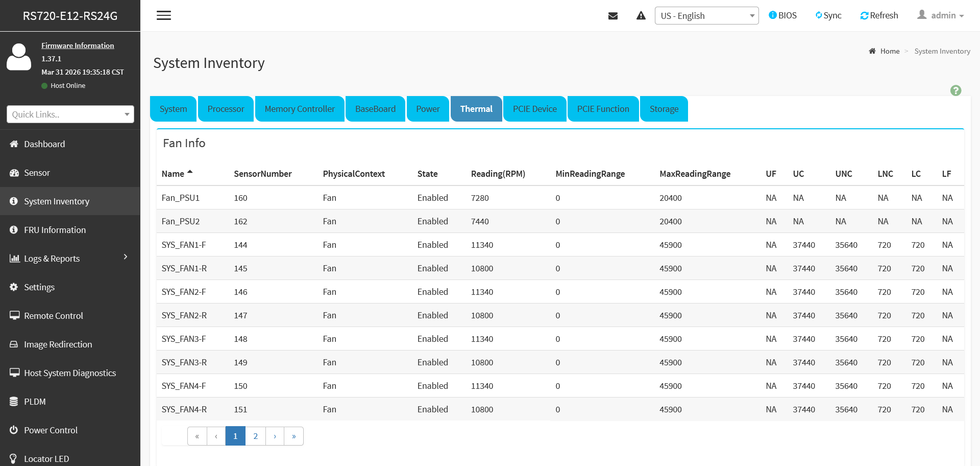The image size is (980, 466).
Task: View the warning alerts triangle icon
Action: click(641, 16)
